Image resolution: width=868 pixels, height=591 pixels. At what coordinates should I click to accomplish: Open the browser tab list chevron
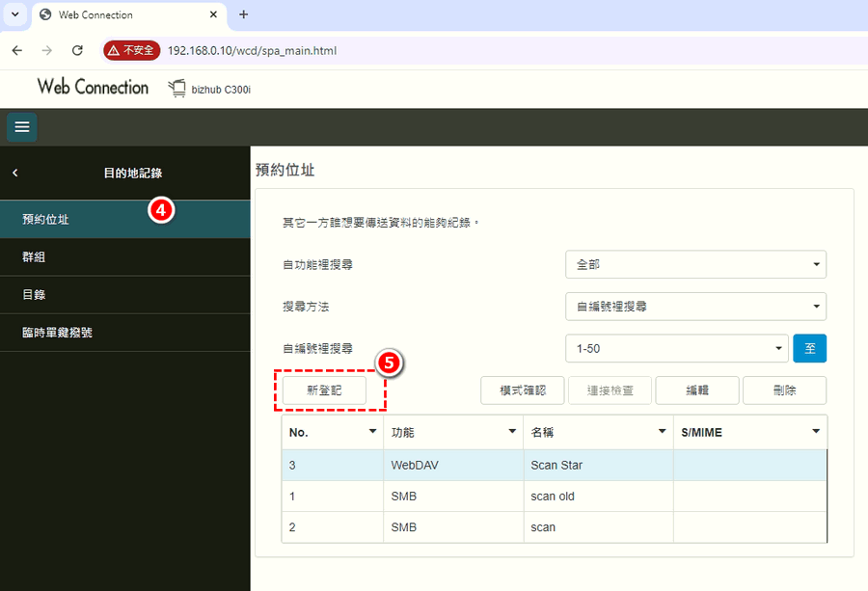click(x=14, y=14)
